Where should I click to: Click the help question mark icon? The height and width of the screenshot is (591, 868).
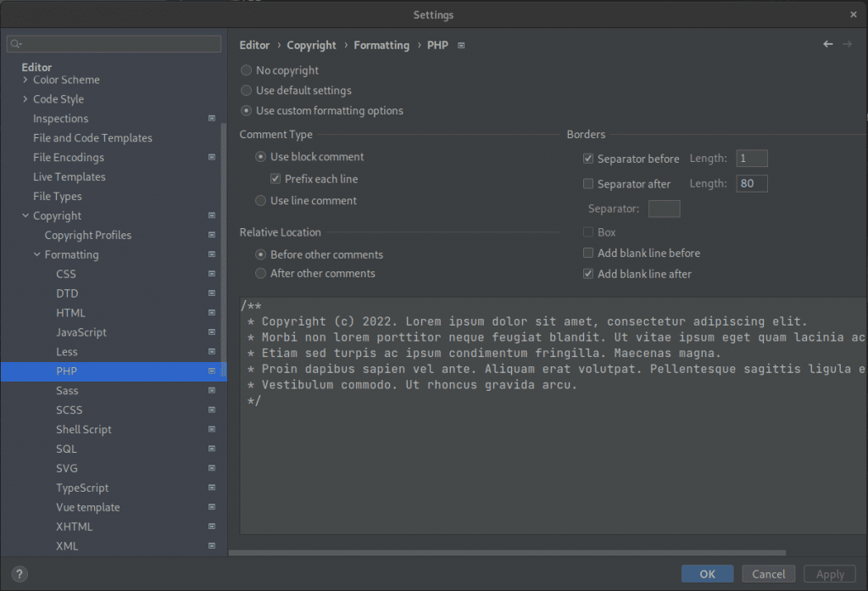(19, 574)
